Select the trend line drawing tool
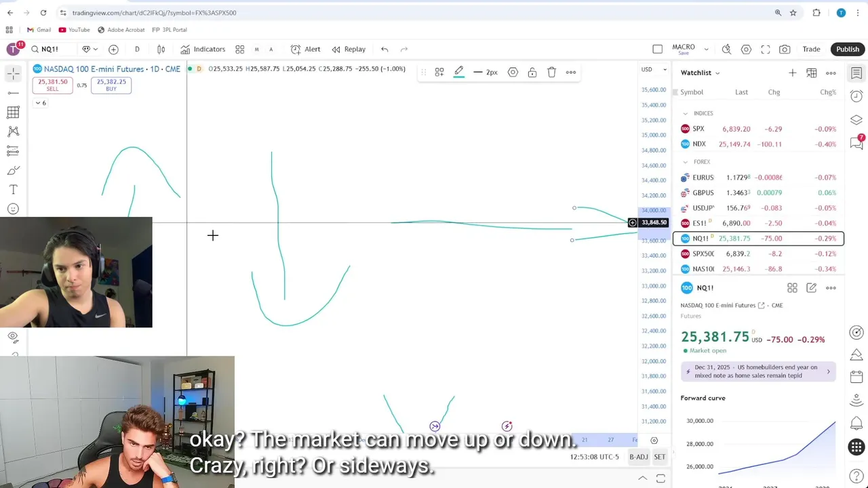Viewport: 868px width, 488px height. pos(13,92)
